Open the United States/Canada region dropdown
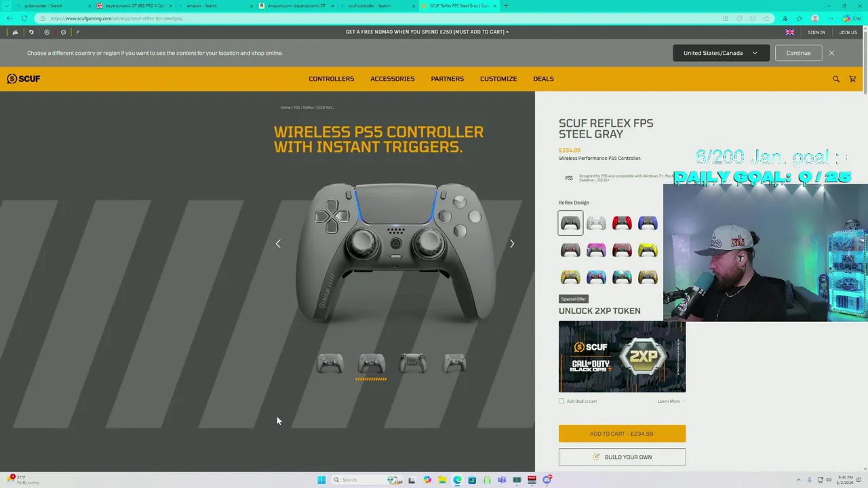 click(721, 53)
